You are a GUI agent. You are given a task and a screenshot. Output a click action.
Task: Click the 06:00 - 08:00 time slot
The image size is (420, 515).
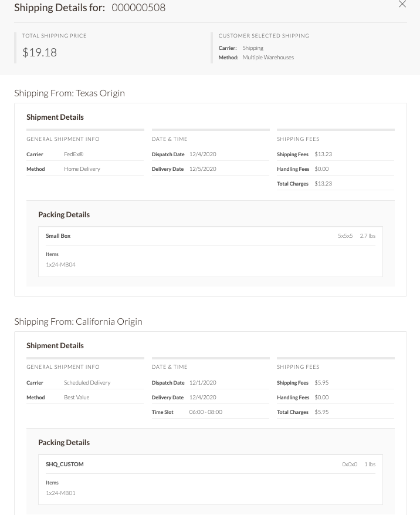(205, 412)
